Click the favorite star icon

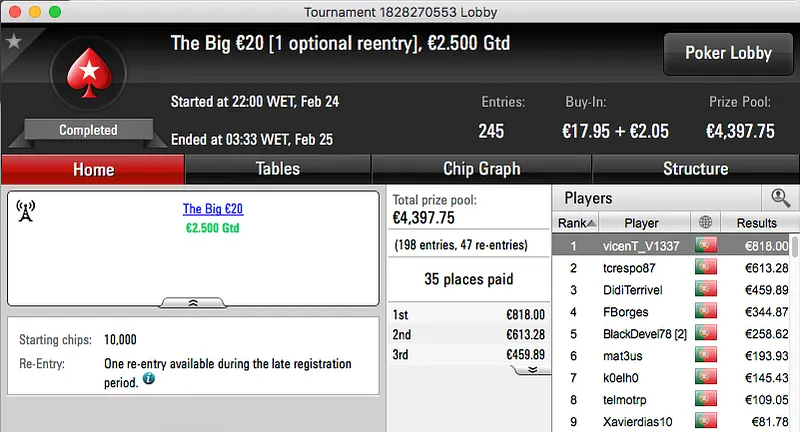[x=13, y=42]
